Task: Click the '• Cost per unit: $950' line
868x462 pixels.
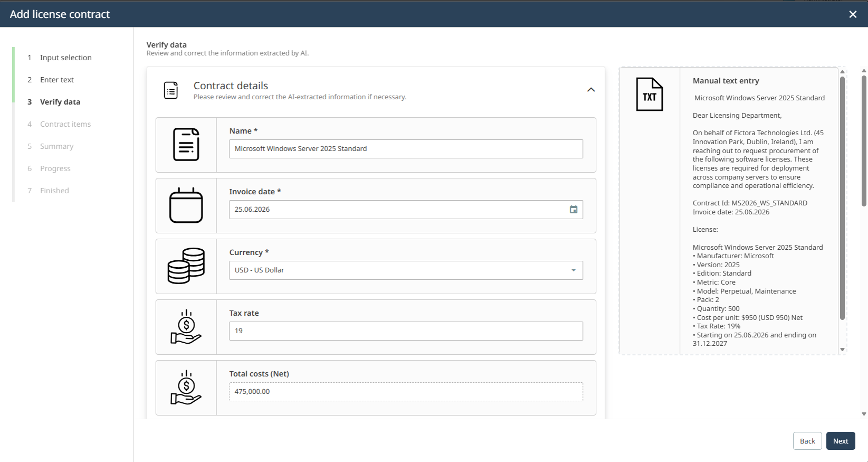Action: point(748,318)
